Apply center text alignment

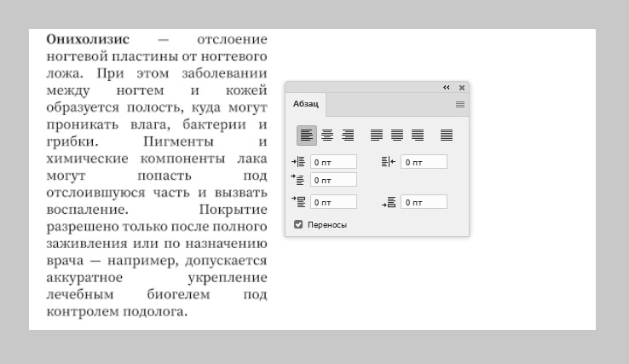(x=327, y=135)
